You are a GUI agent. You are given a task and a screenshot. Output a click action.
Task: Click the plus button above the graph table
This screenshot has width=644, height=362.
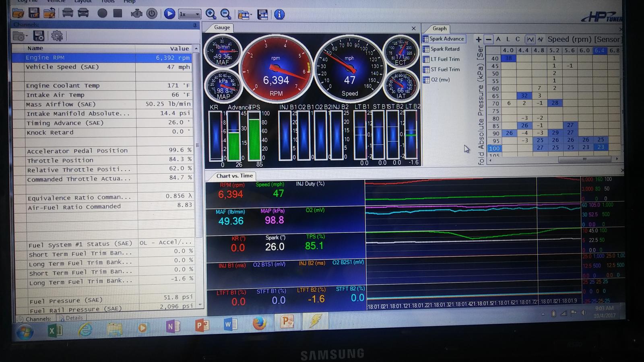[478, 39]
